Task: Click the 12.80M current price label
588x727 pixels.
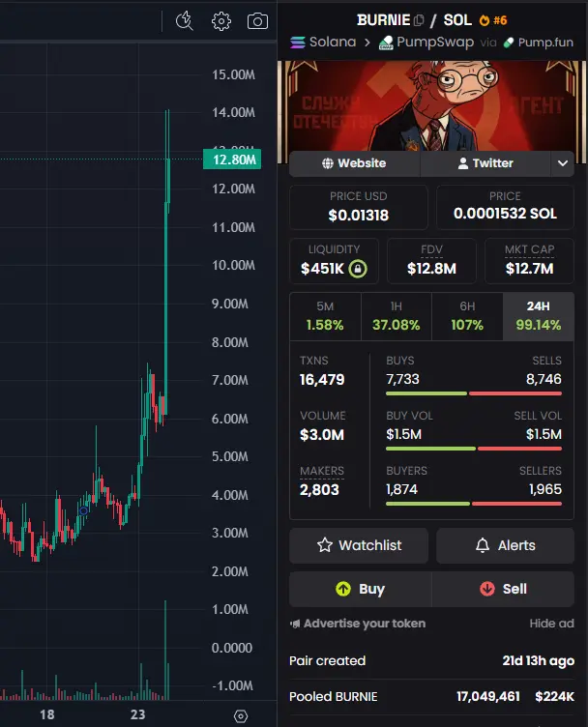Action: 232,160
